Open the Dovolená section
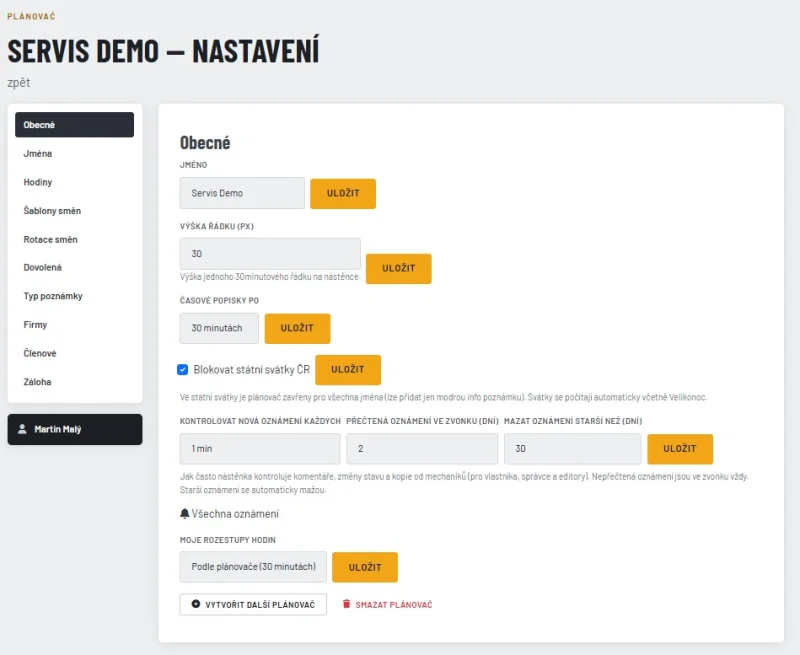 point(74,267)
